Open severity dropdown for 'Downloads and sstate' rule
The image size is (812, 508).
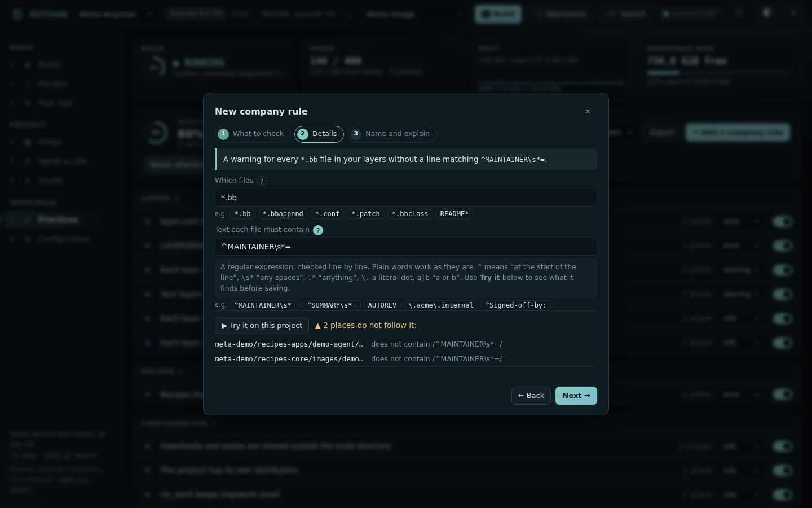pyautogui.click(x=740, y=446)
